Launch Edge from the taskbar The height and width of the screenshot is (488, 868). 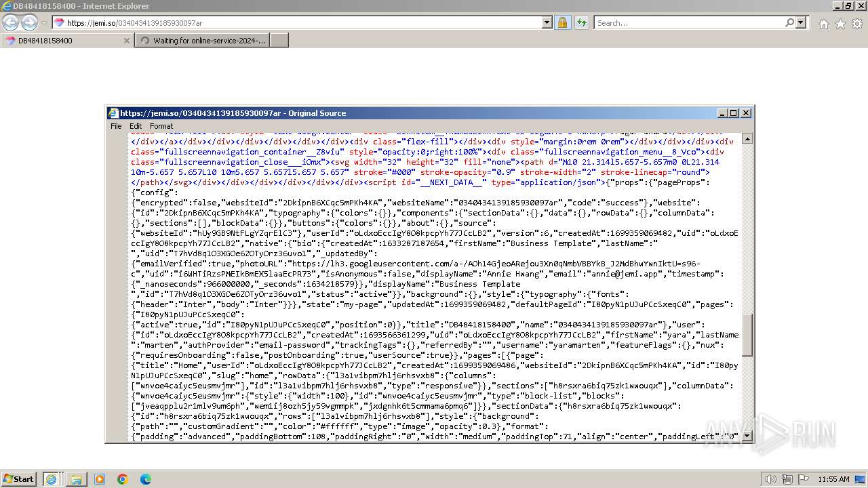coord(145,479)
